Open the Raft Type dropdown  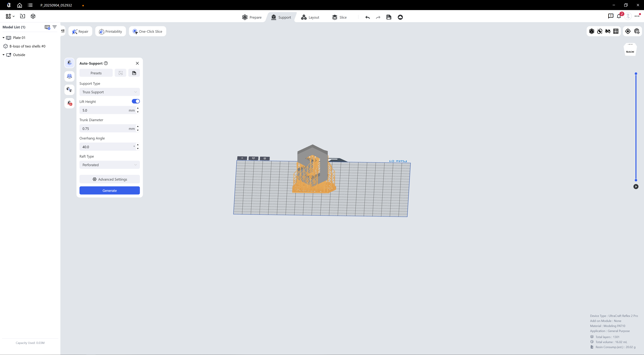pyautogui.click(x=110, y=165)
